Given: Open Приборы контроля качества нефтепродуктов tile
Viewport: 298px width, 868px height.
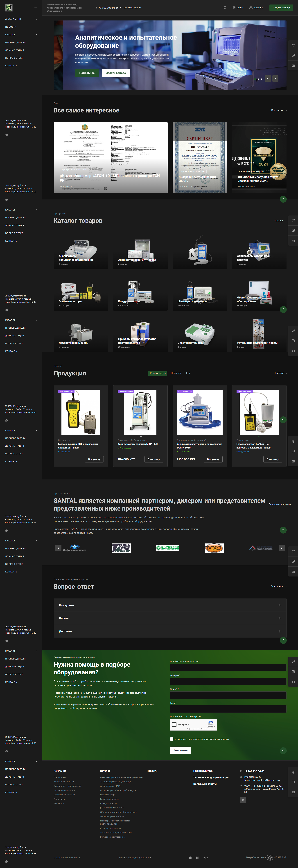Looking at the screenshot, I should (x=140, y=335).
